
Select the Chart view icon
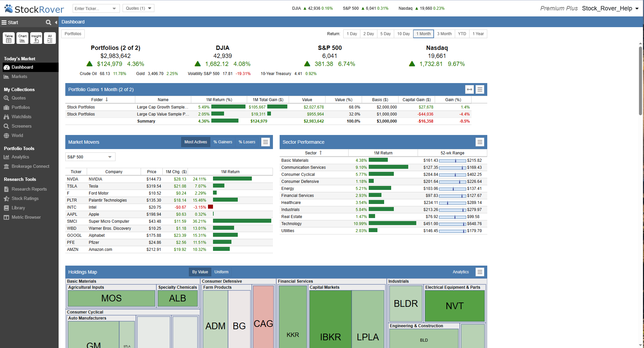coord(22,38)
